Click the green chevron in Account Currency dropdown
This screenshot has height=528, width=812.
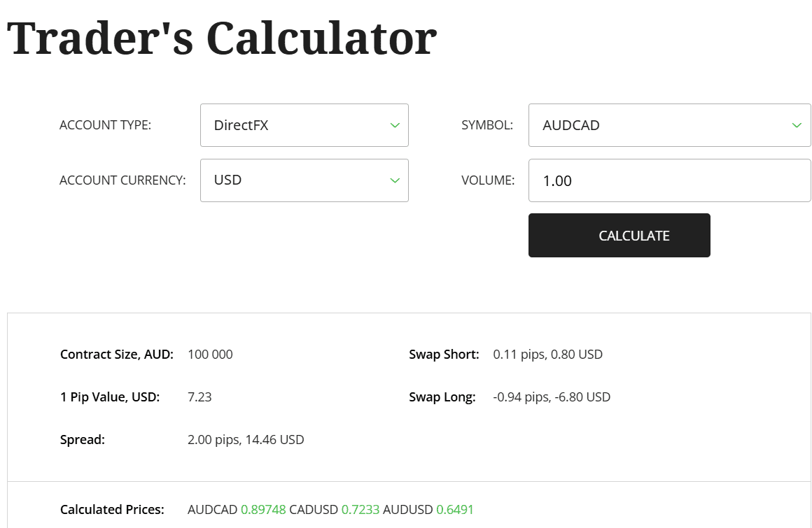click(395, 180)
